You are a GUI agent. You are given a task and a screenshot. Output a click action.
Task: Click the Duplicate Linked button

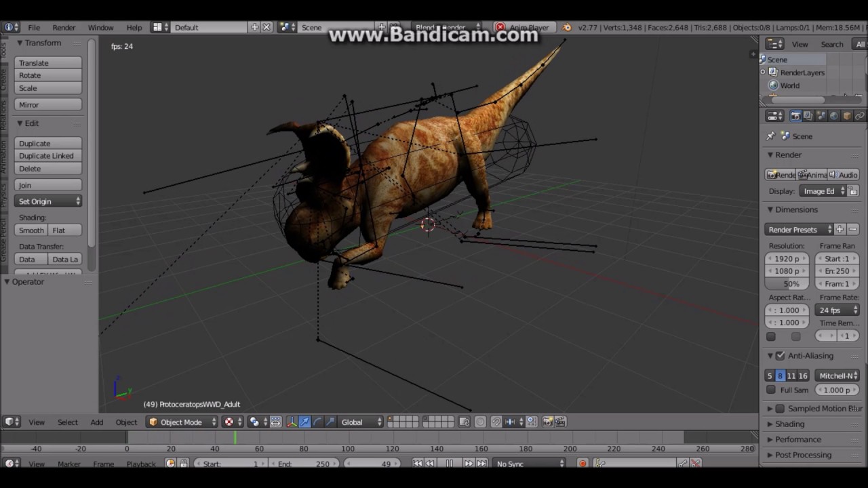tap(48, 156)
